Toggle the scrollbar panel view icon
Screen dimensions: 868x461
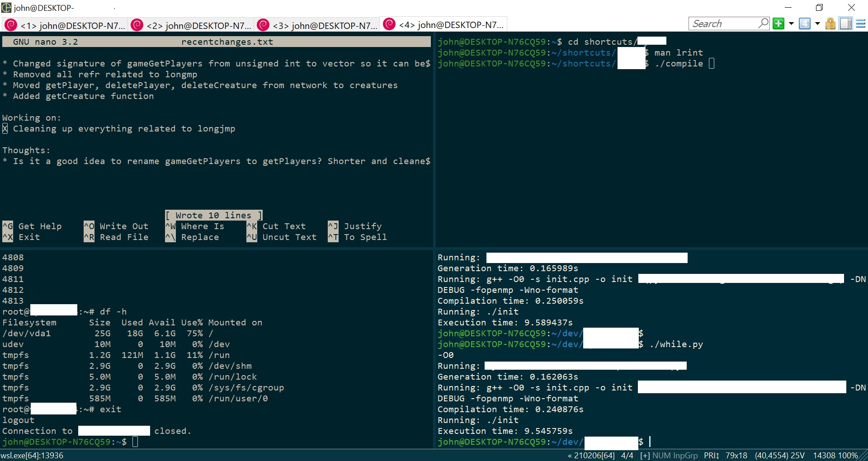[x=845, y=24]
